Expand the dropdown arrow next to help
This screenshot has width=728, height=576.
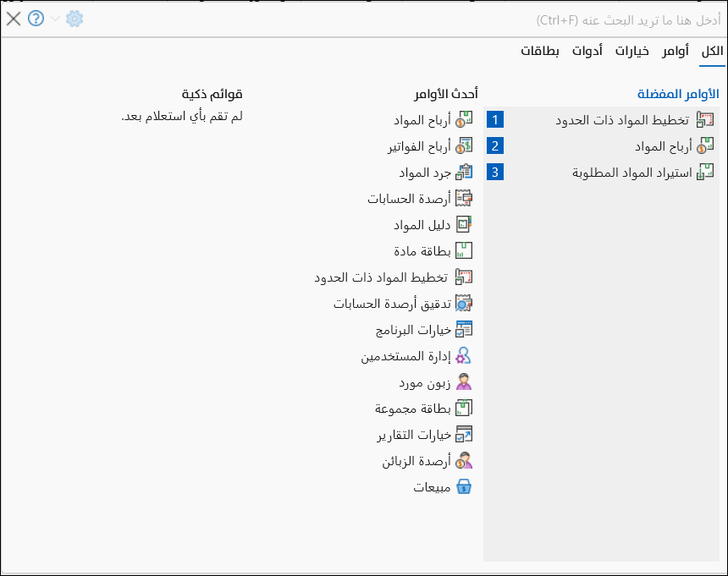point(55,19)
